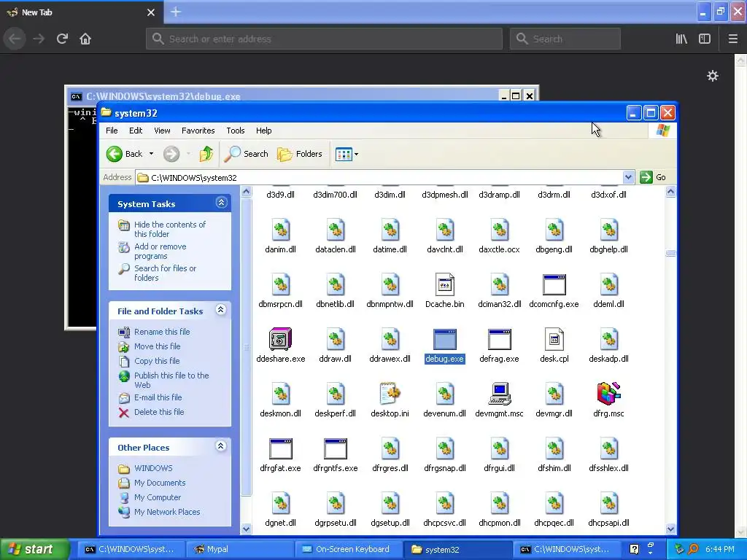Click file list scroll down arrow
This screenshot has height=560, width=747.
[670, 529]
